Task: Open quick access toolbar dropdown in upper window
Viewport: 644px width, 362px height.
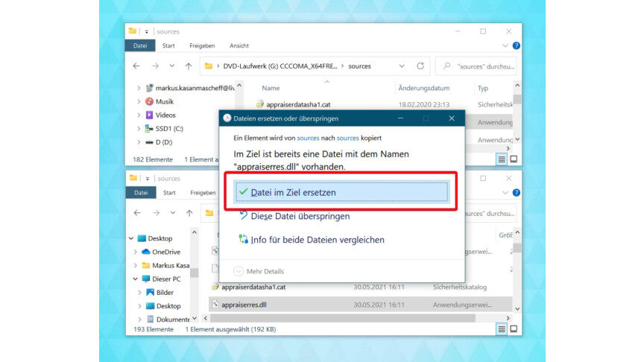Action: pyautogui.click(x=147, y=31)
